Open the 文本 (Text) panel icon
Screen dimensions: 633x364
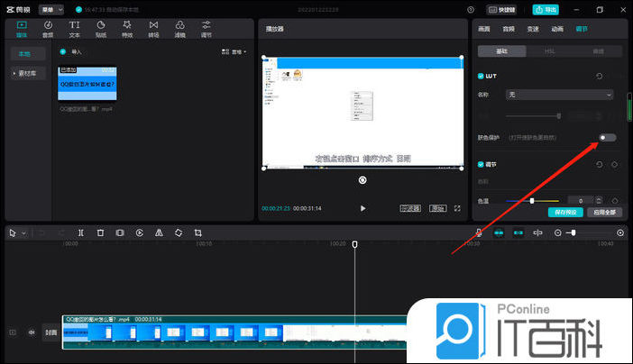[x=74, y=28]
